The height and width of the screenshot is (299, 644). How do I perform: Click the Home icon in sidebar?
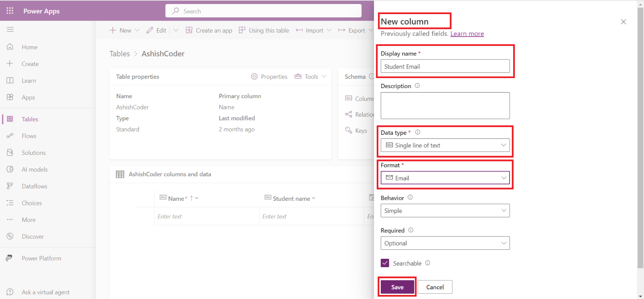(x=10, y=47)
